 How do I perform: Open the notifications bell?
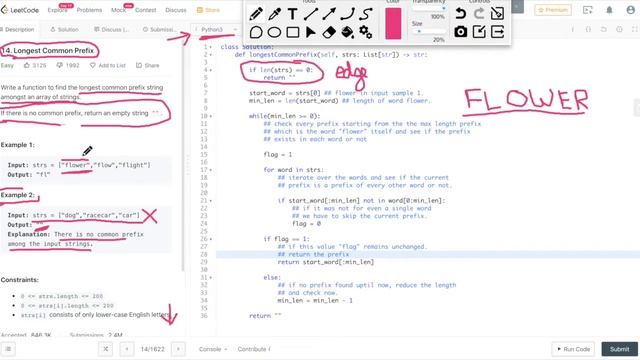click(x=609, y=10)
